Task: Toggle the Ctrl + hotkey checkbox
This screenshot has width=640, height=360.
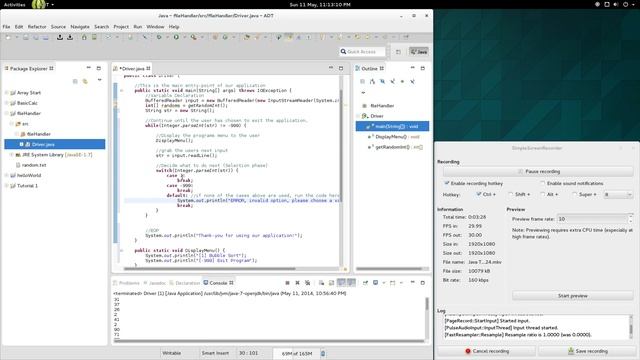Action: 478,194
